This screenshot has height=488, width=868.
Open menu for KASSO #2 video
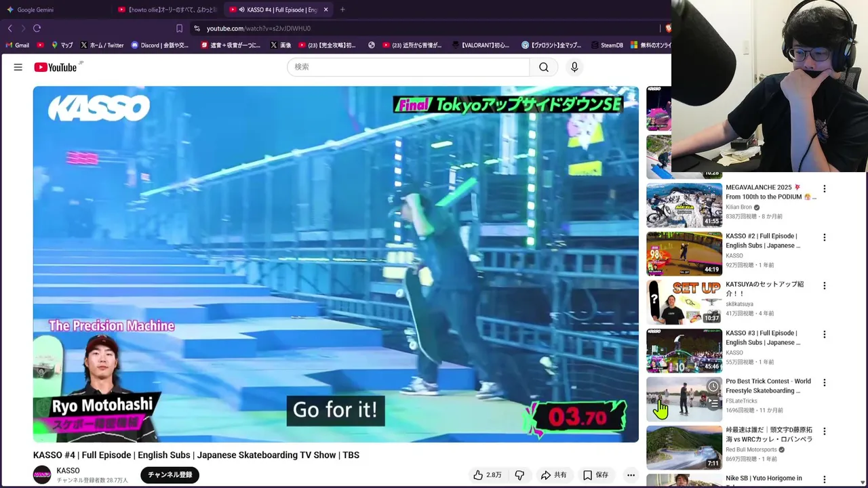(x=825, y=237)
